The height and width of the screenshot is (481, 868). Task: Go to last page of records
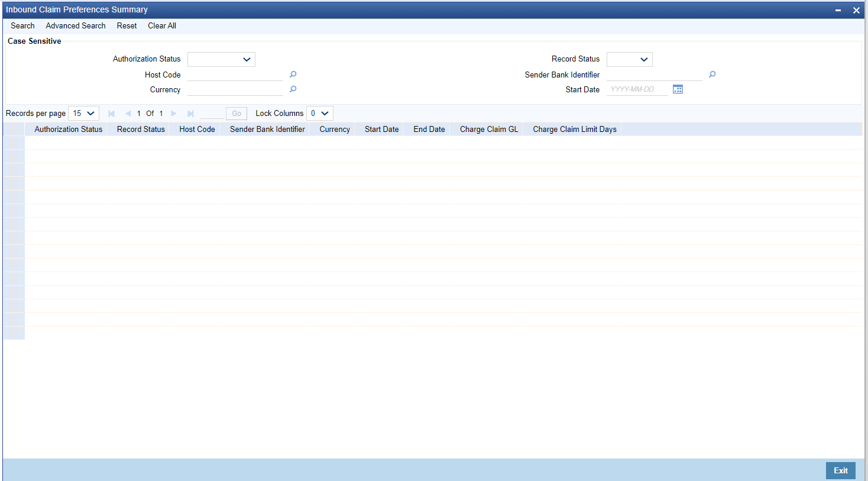[190, 114]
